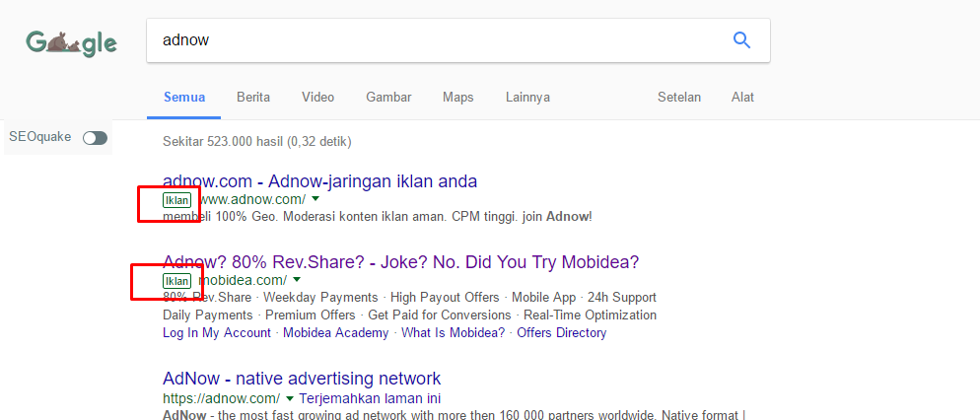Open the Offers Directory sitelink
The image size is (980, 420).
point(562,333)
